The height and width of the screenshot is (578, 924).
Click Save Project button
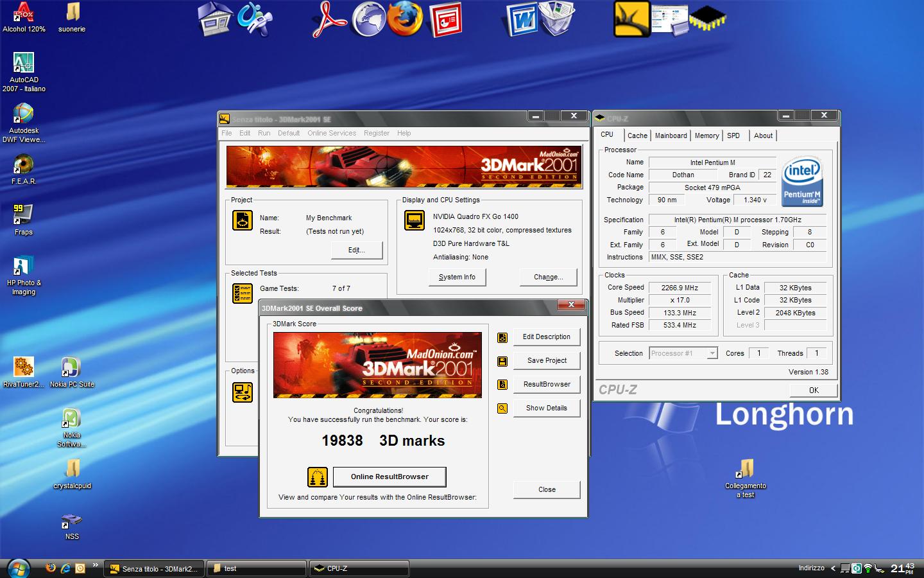(547, 361)
